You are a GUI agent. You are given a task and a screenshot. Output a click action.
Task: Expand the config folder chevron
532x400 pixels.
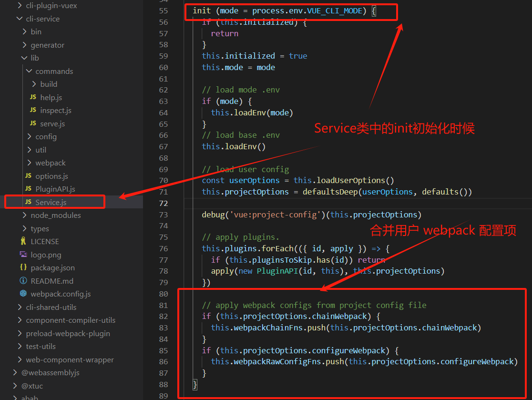[29, 136]
